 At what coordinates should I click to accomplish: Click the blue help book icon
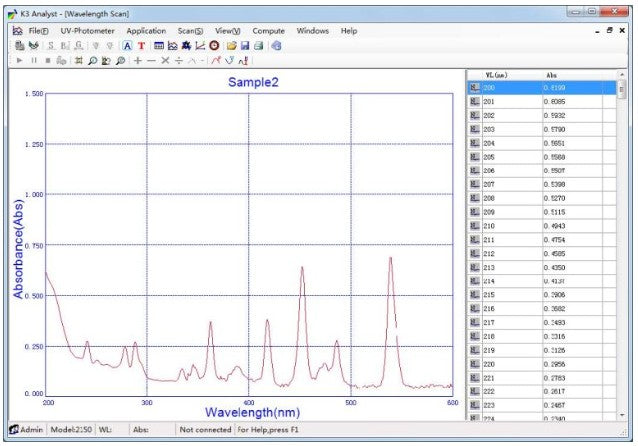[276, 46]
